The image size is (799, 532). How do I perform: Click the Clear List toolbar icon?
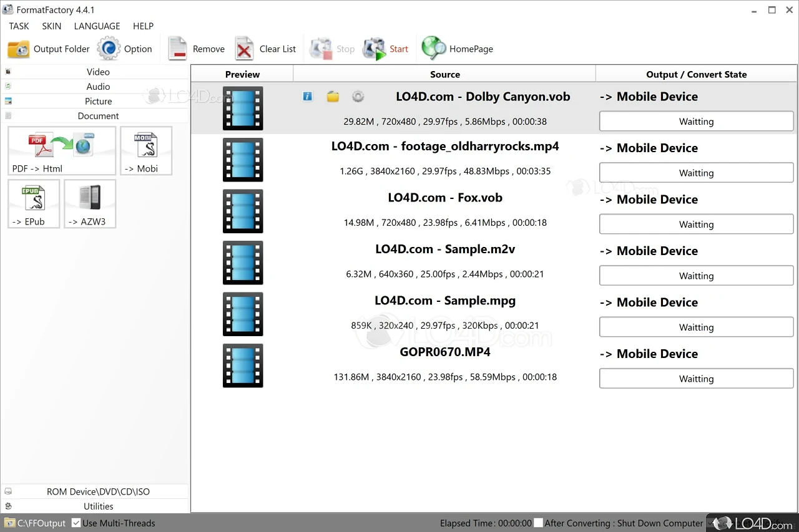(x=245, y=49)
